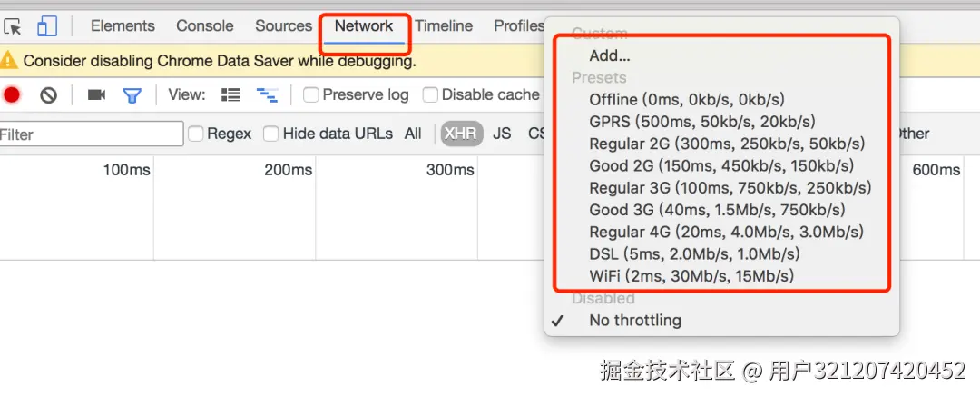The width and height of the screenshot is (980, 397).
Task: Select Offline throttling preset
Action: click(x=686, y=100)
